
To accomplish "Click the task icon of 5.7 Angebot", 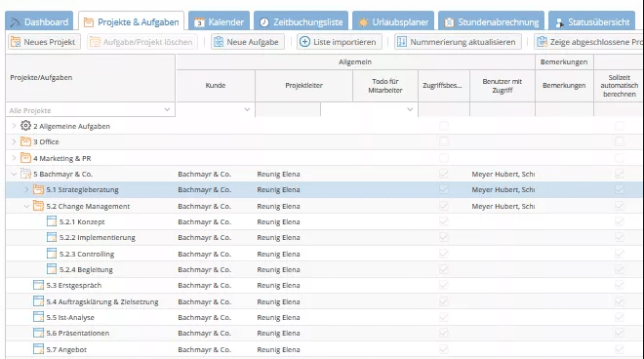I will [x=39, y=349].
